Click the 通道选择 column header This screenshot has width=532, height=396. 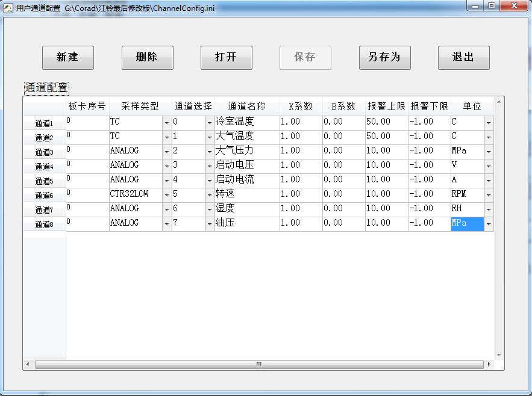(x=193, y=107)
